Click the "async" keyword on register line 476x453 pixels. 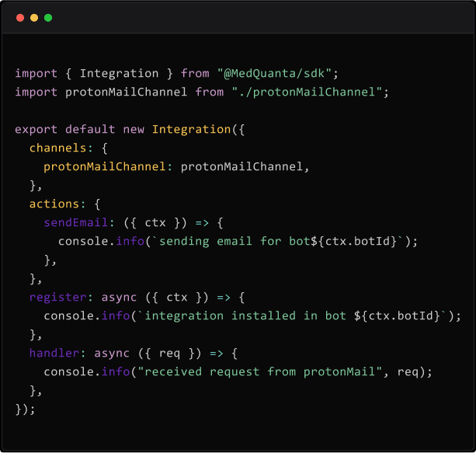(x=119, y=298)
